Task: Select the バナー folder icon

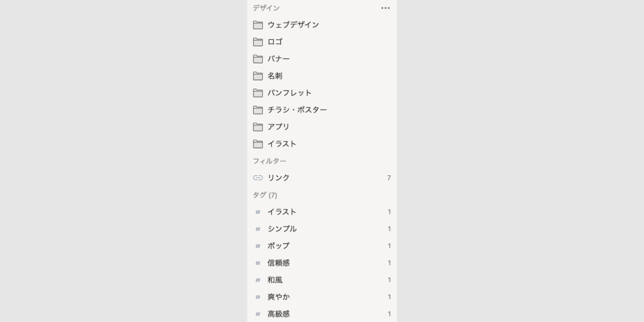Action: coord(258,59)
